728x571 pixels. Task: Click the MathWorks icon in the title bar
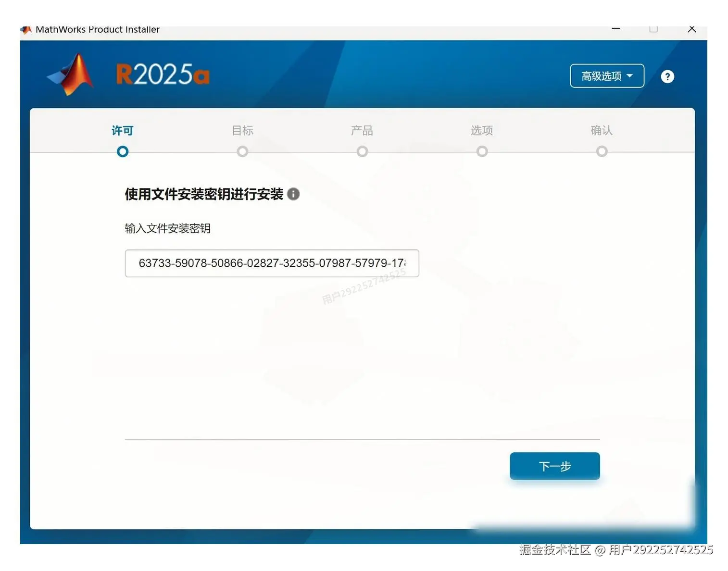pyautogui.click(x=25, y=30)
